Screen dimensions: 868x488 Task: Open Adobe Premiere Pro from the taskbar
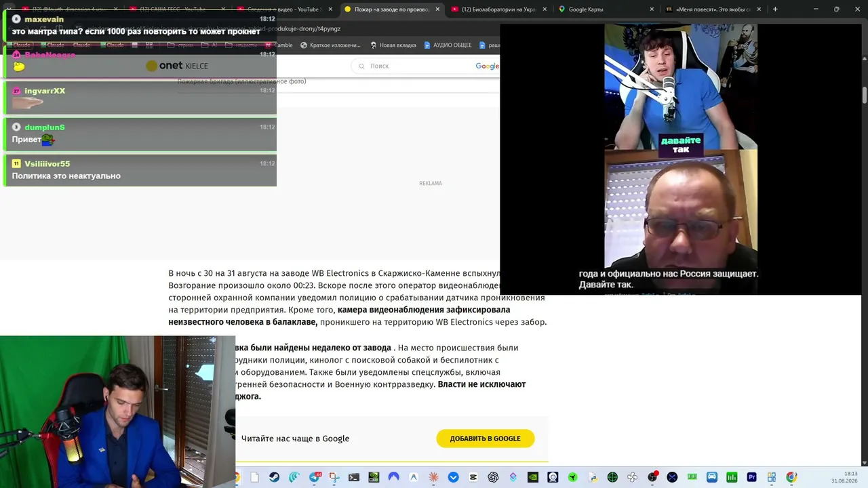(751, 477)
